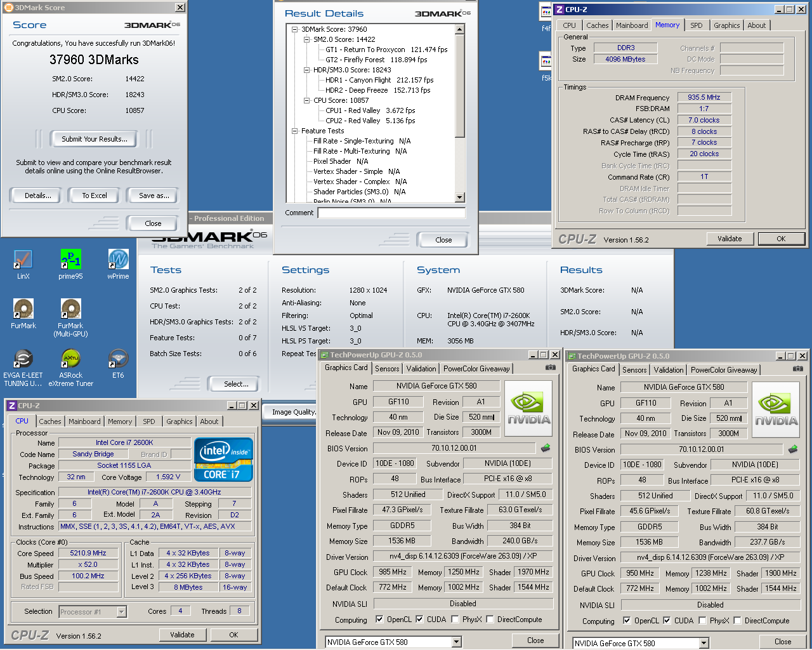
Task: Open the LinX desktop shortcut
Action: point(23,264)
